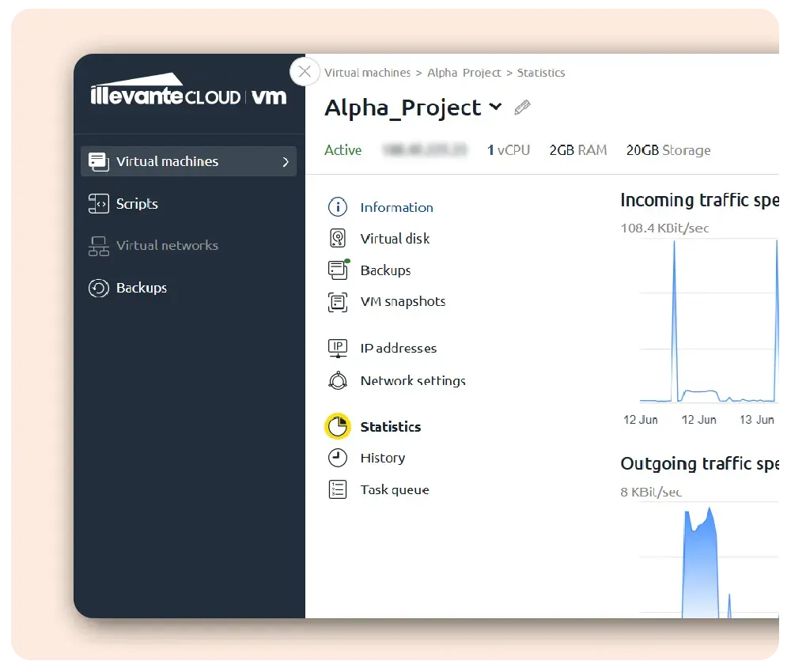
Task: Click the Statistics breadcrumb text
Action: pyautogui.click(x=541, y=73)
